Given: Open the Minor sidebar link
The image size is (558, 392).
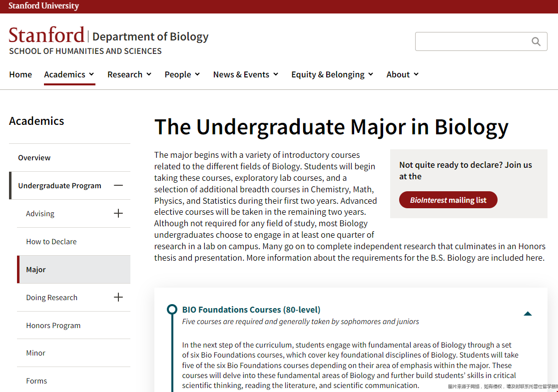Looking at the screenshot, I should point(35,353).
